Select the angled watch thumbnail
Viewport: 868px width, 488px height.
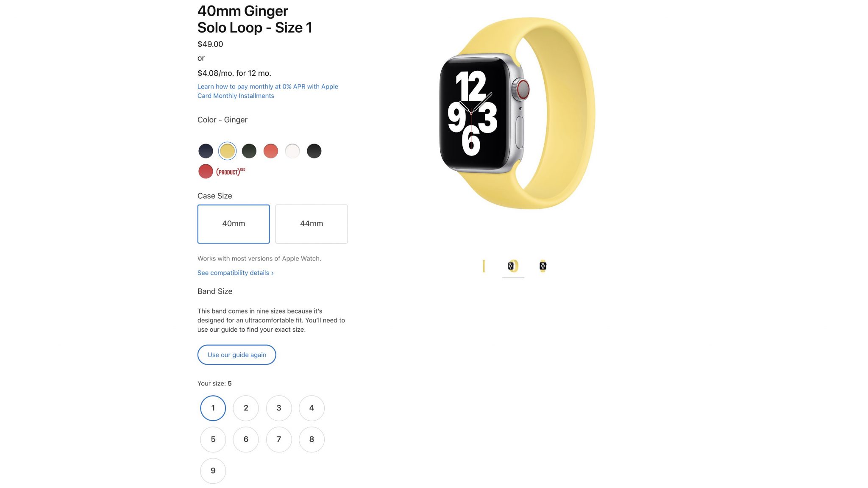513,266
